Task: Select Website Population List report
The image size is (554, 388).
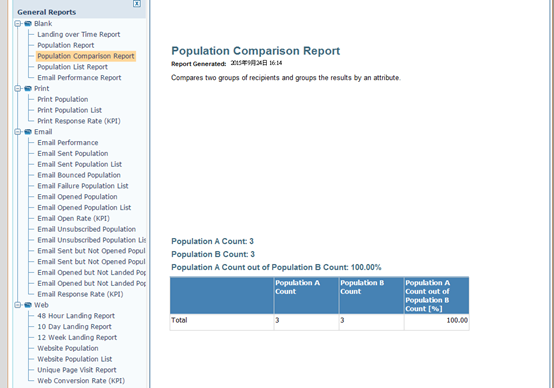Action: [x=75, y=359]
